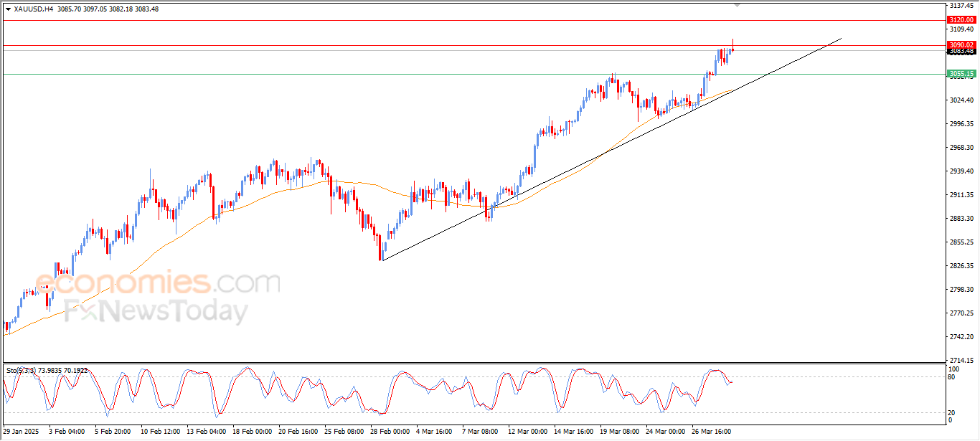
Task: Click the 14 Mar 16:00 time label
Action: tap(574, 432)
